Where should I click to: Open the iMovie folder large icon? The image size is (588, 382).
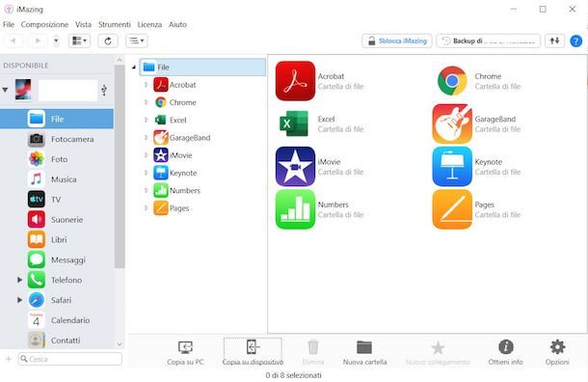click(x=295, y=167)
